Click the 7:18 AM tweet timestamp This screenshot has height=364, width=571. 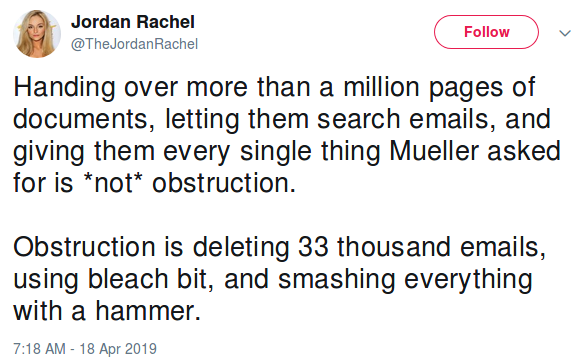(x=39, y=349)
